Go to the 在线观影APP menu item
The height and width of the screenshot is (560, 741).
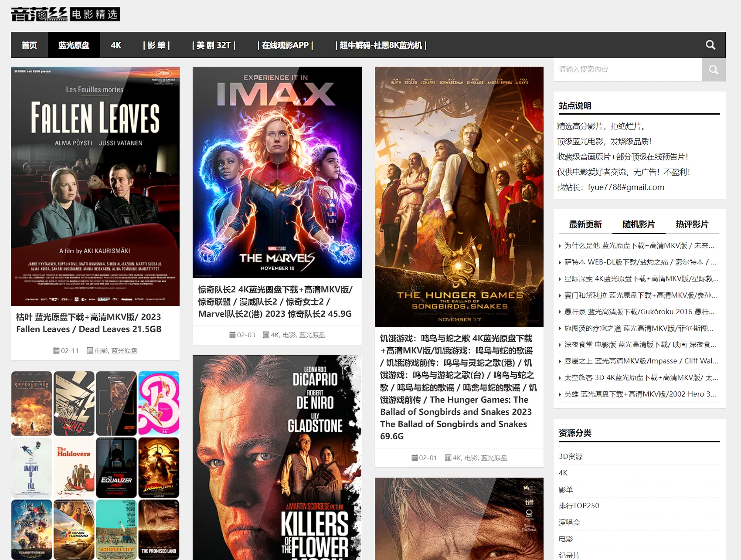pyautogui.click(x=286, y=45)
